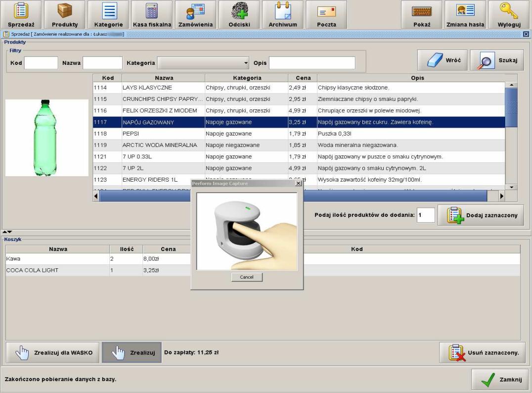This screenshot has width=532, height=393.
Task: Select FELIX ORZESZKI Z MIODEM row
Action: 299,111
